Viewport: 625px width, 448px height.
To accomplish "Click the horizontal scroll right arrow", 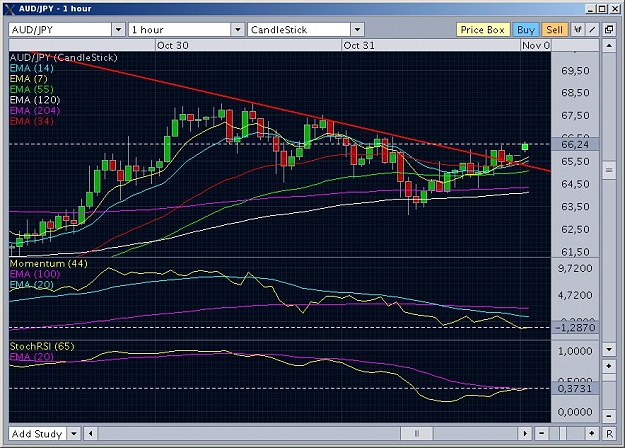I will (525, 434).
